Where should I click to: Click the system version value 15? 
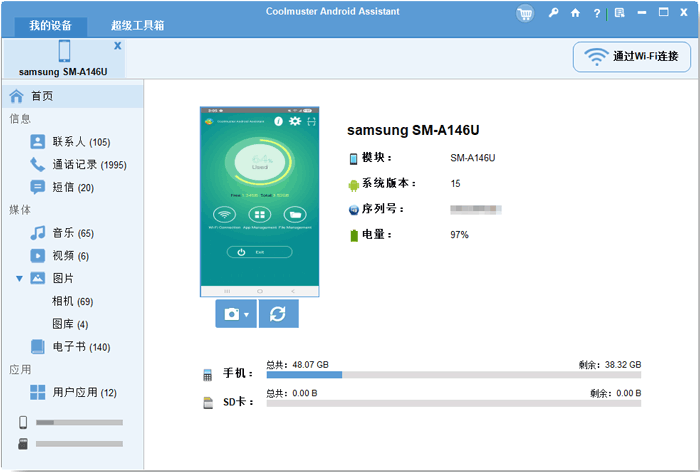pyautogui.click(x=455, y=184)
